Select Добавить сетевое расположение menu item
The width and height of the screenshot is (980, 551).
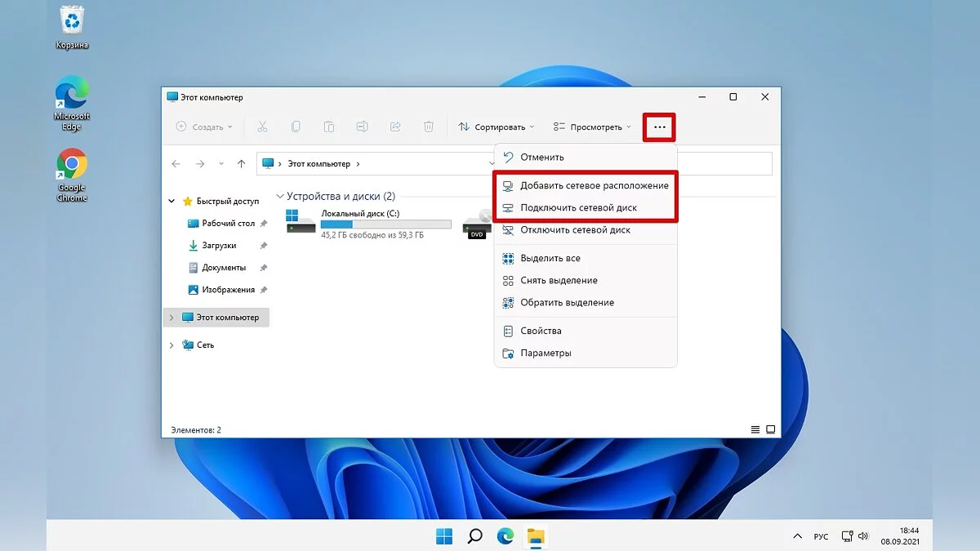tap(594, 186)
